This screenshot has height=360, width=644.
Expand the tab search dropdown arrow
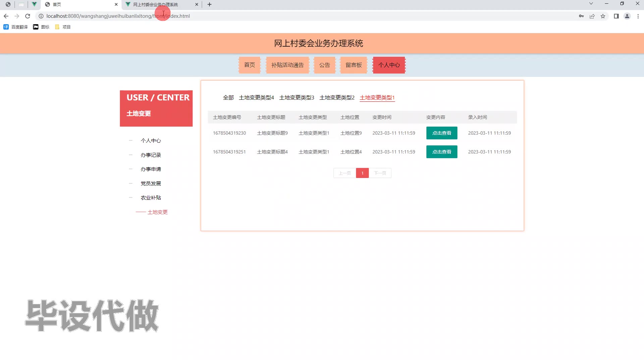pyautogui.click(x=591, y=4)
